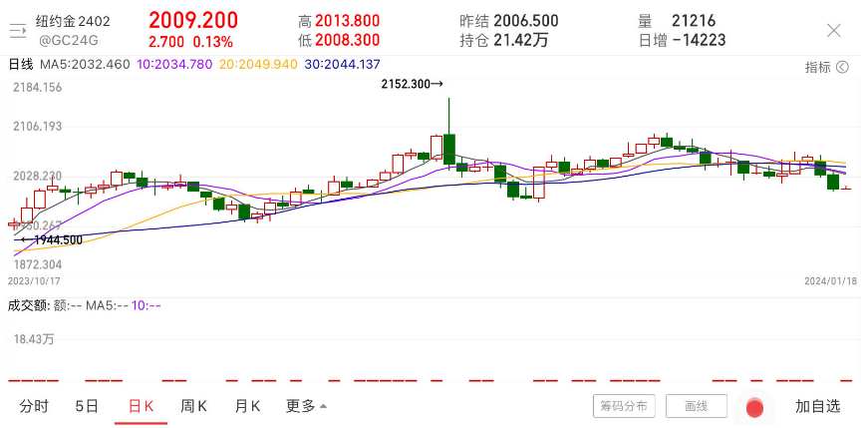Click the 成交额 volume panel label
868x428 pixels.
[29, 305]
